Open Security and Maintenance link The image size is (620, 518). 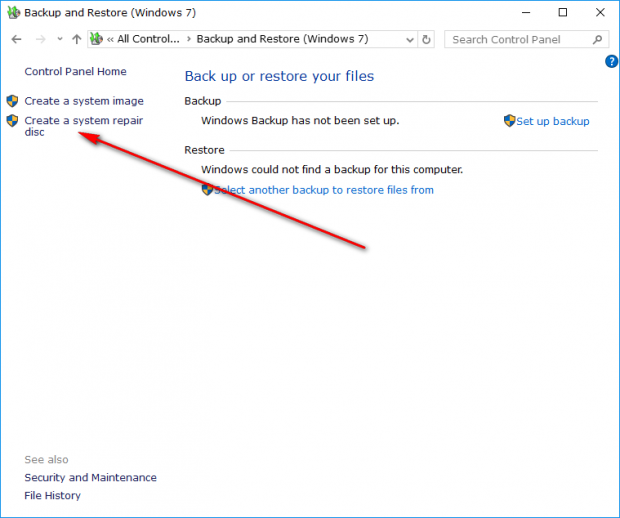click(x=91, y=478)
